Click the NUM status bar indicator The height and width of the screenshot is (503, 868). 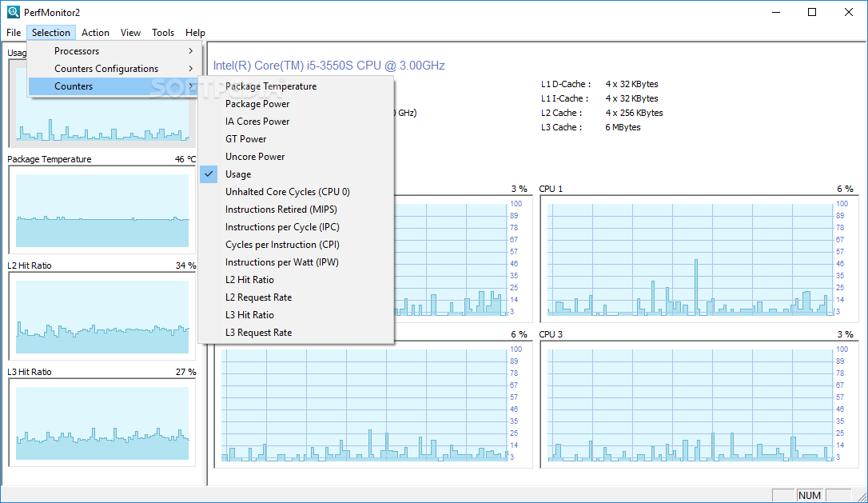pyautogui.click(x=810, y=495)
